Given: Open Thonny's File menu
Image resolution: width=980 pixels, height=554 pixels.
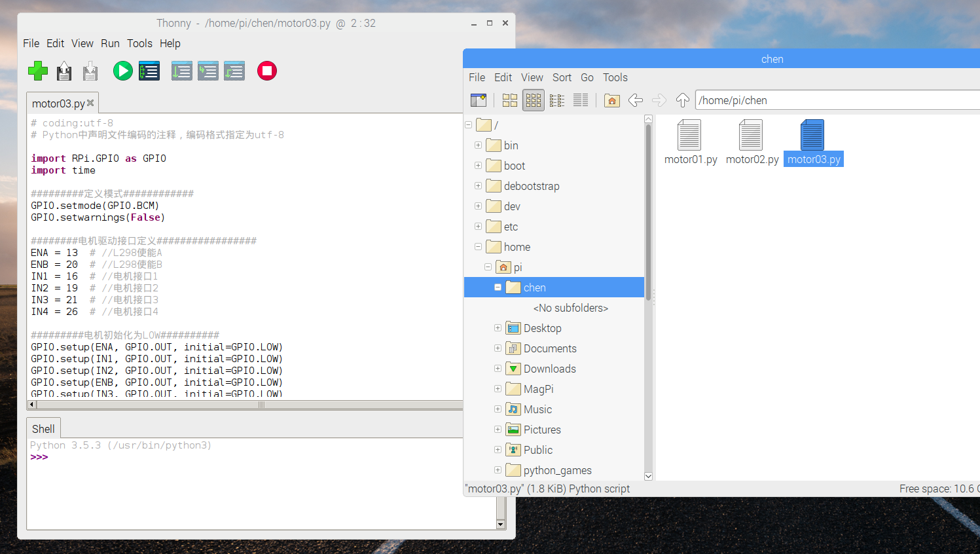Looking at the screenshot, I should [x=31, y=43].
